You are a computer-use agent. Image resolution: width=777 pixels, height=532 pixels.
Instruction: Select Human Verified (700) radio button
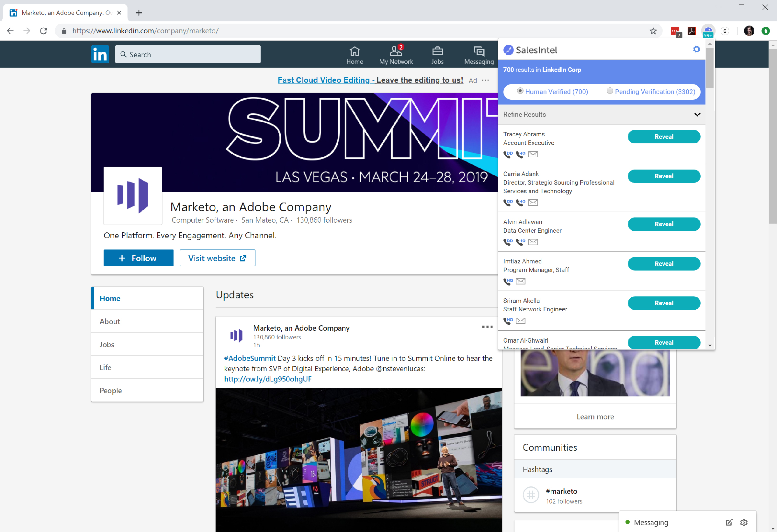pos(520,91)
